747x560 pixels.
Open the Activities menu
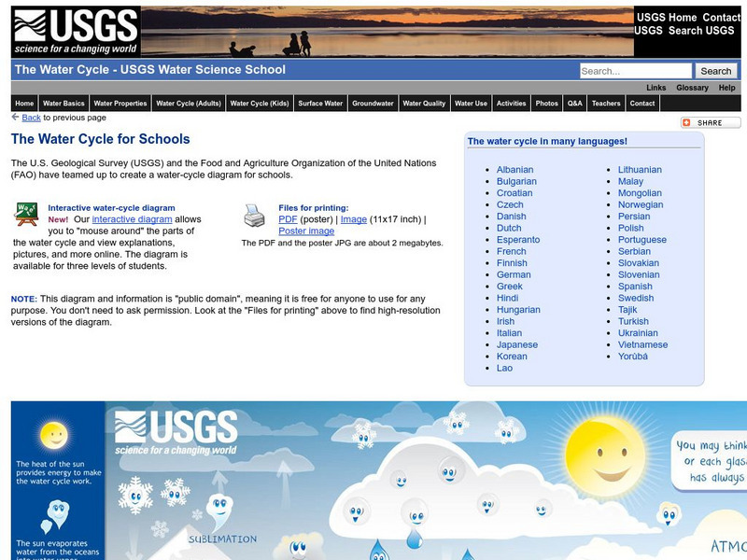(511, 104)
